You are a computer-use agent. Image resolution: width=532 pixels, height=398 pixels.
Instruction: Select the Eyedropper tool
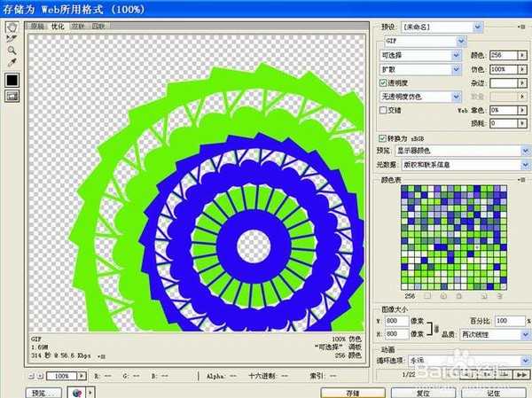12,64
